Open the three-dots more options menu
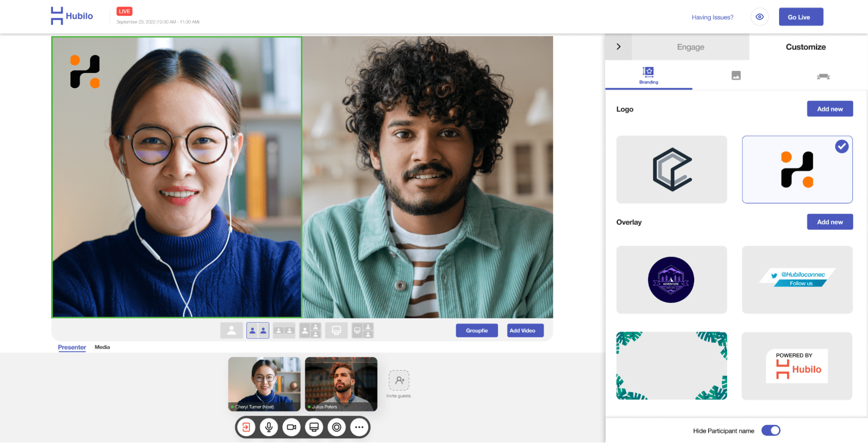The height and width of the screenshot is (443, 868). (x=359, y=427)
